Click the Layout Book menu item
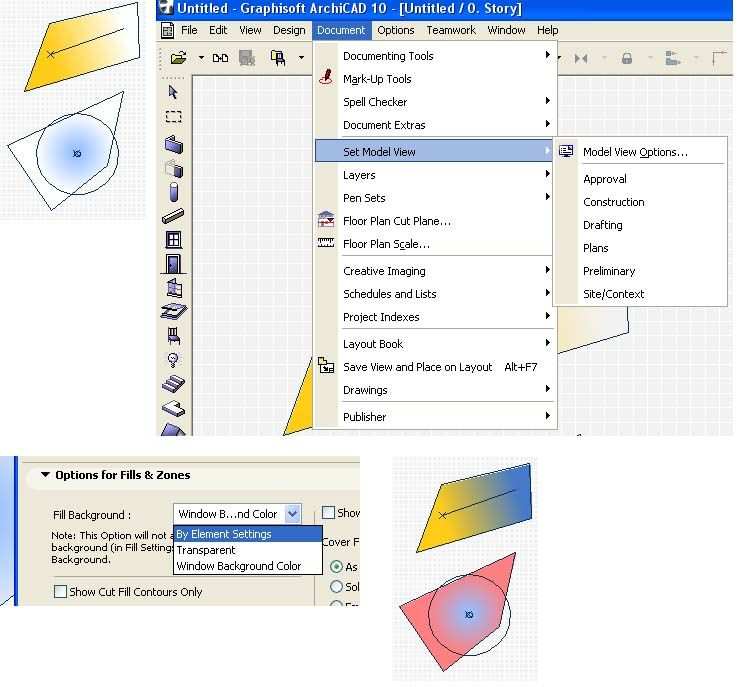740x687 pixels. point(433,344)
